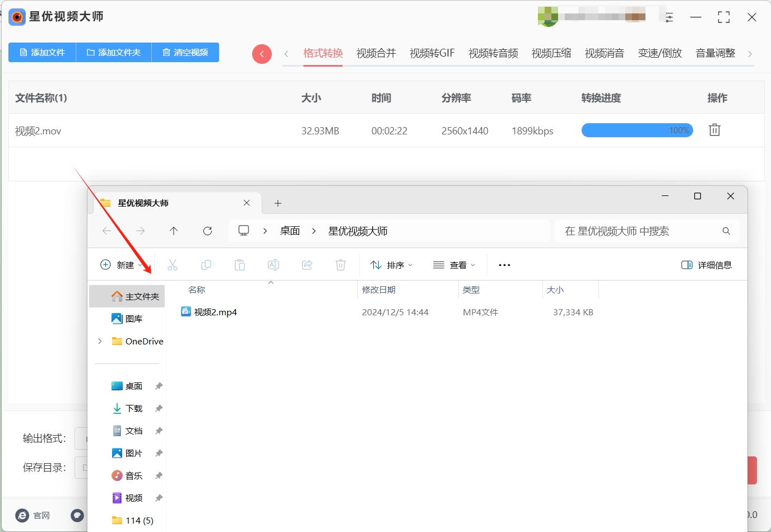Sort by the 大小 column in Explorer
The image size is (771, 532).
(x=555, y=290)
